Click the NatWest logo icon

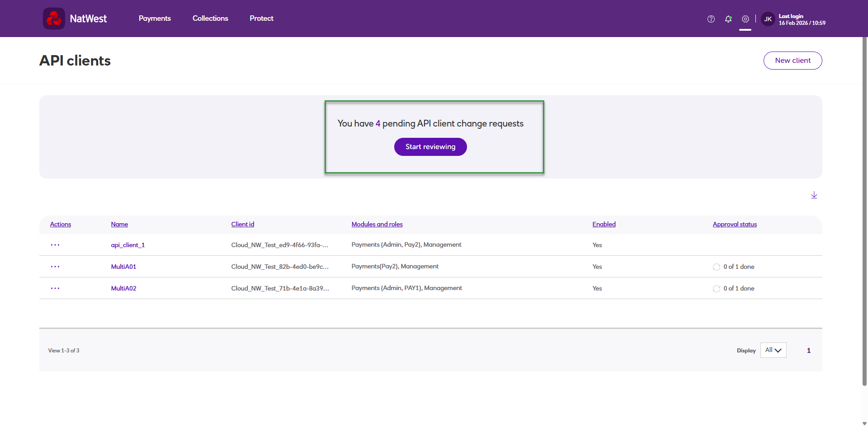click(x=54, y=19)
